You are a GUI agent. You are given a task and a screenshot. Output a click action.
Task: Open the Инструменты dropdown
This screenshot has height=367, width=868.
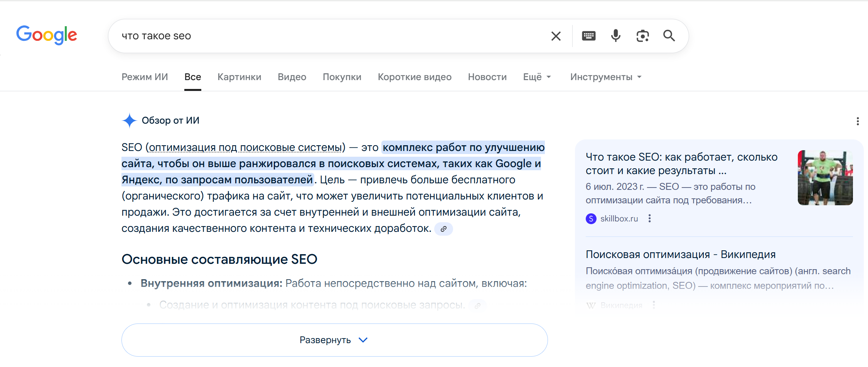(x=605, y=77)
